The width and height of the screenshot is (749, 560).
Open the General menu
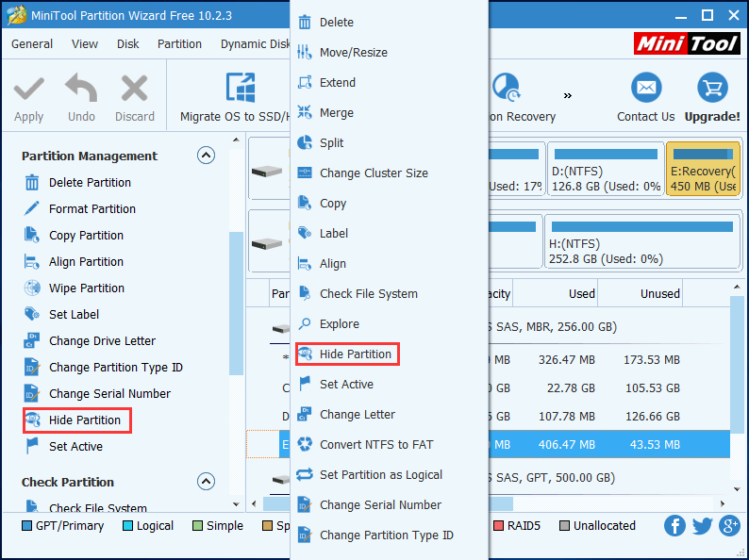(x=32, y=44)
